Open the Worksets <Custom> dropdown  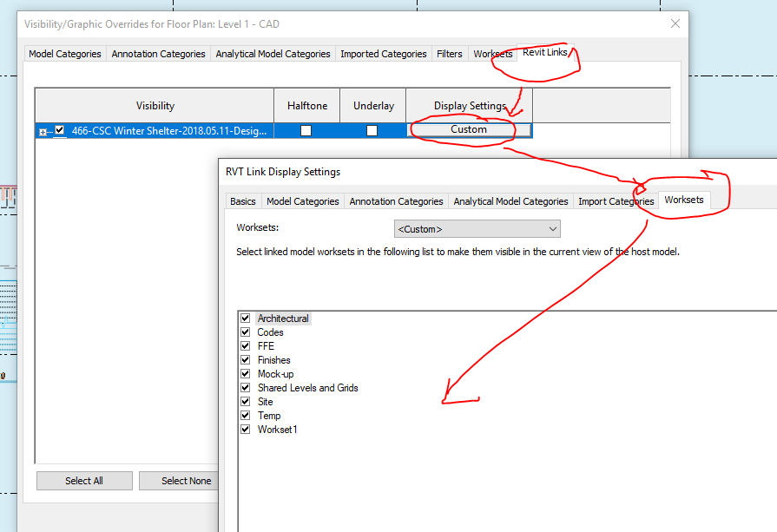coord(477,229)
